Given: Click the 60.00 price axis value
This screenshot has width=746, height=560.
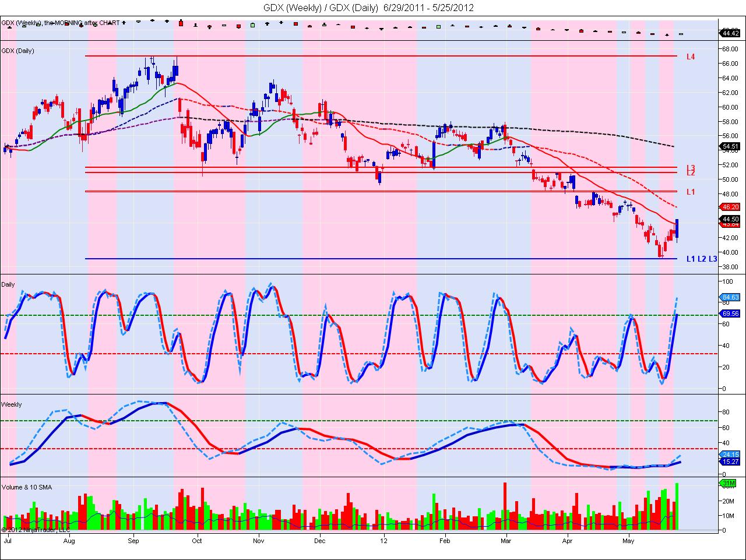Looking at the screenshot, I should (730, 107).
